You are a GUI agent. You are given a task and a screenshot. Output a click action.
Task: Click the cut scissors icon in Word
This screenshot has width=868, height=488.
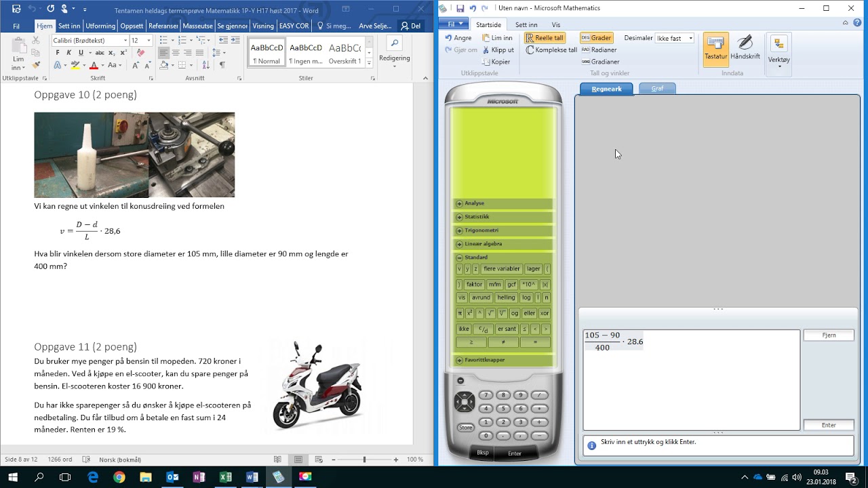click(37, 41)
